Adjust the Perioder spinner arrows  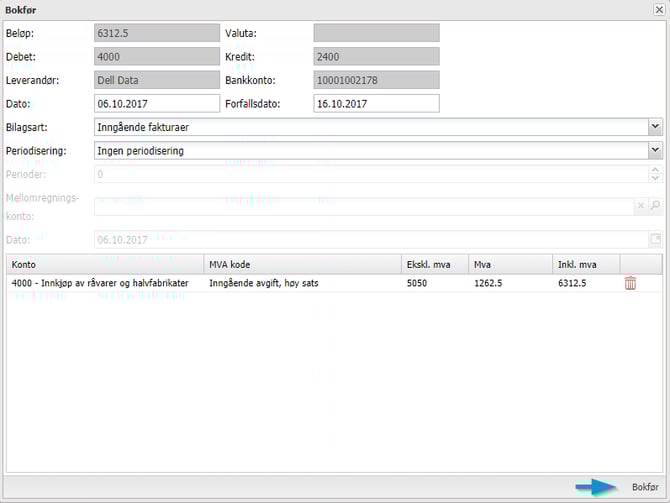[x=655, y=175]
